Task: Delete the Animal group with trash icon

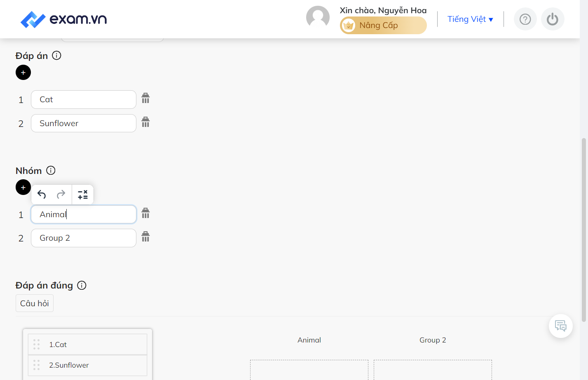Action: pos(145,213)
